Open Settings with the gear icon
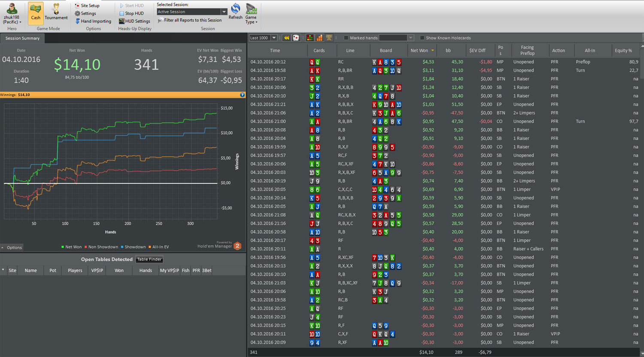Image resolution: width=644 pixels, height=357 pixels. (85, 13)
